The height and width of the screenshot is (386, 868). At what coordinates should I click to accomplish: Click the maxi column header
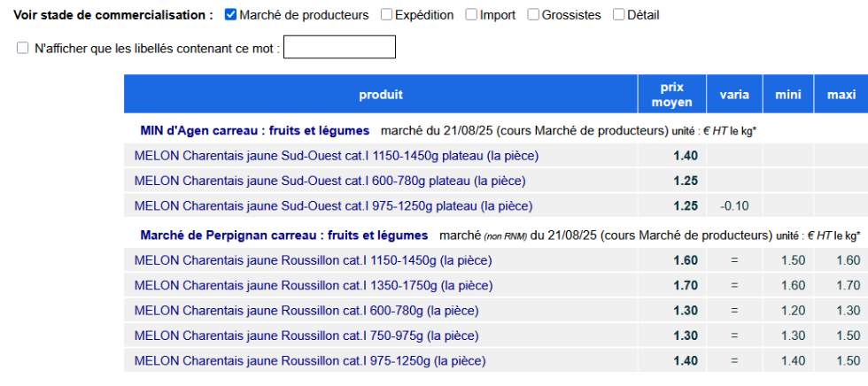pos(841,95)
